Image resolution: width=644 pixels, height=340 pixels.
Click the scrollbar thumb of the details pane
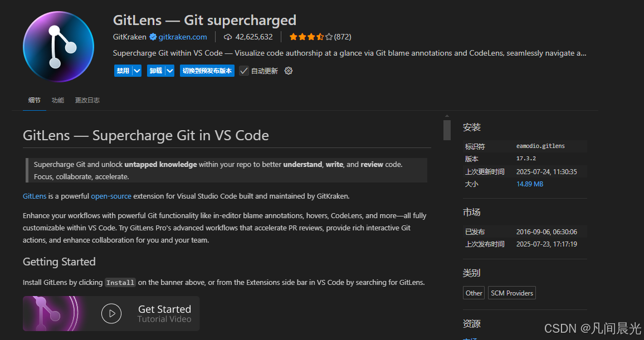(x=447, y=130)
